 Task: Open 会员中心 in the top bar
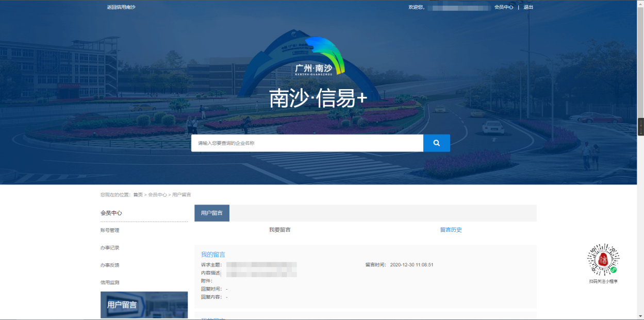point(504,7)
